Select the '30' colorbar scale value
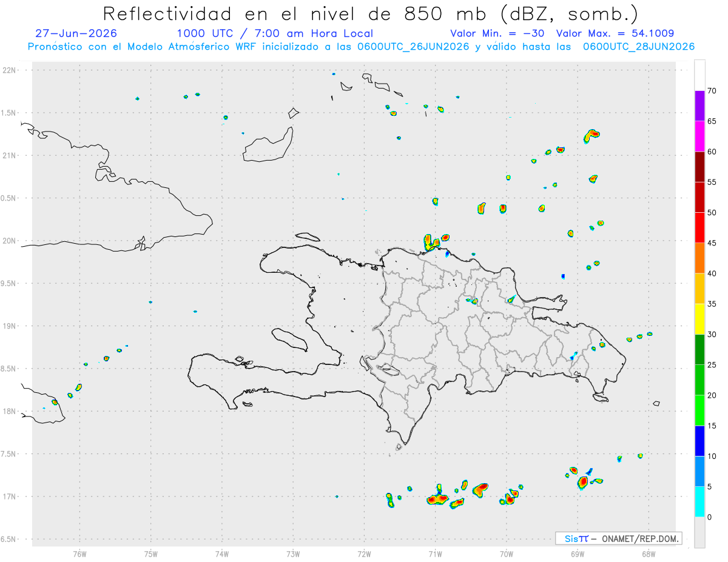The image size is (728, 562). [712, 335]
